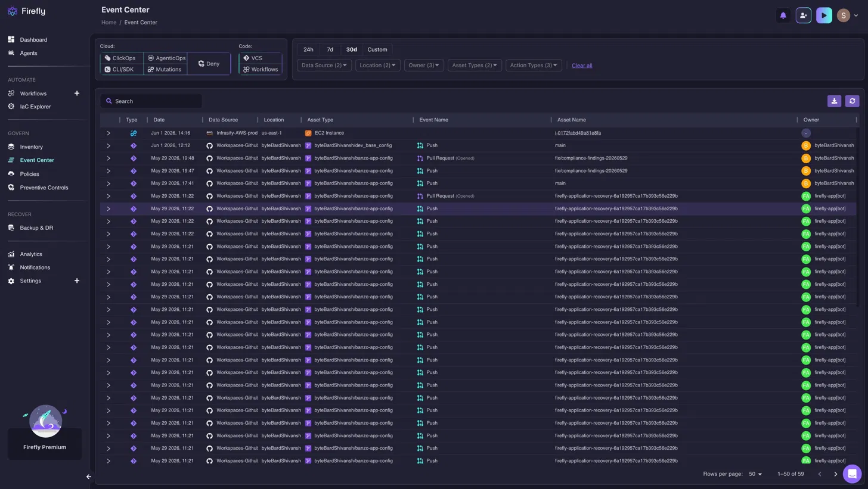Go to the next page arrow
Screen dimensions: 868x489
[x=835, y=474]
